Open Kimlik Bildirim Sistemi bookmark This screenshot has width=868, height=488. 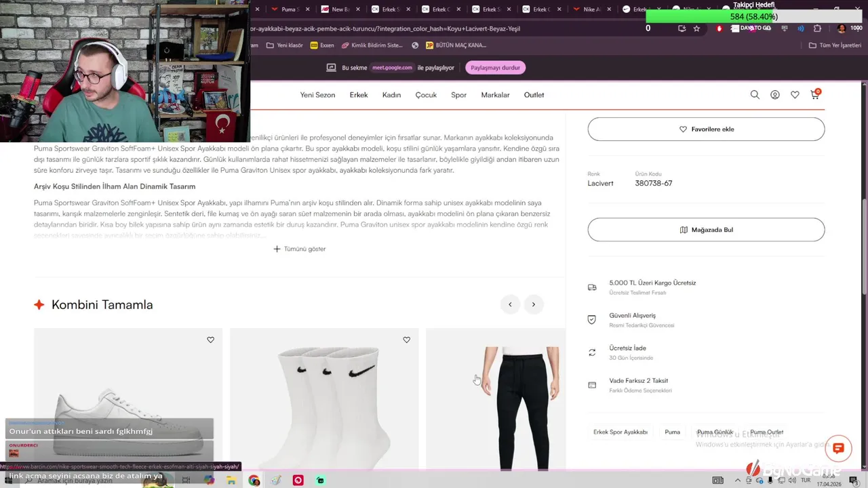pyautogui.click(x=372, y=45)
